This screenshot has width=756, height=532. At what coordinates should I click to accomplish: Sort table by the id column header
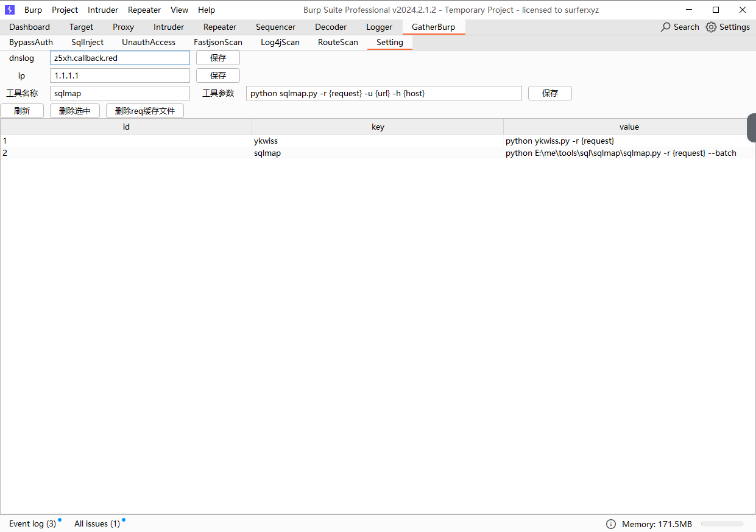coord(126,127)
